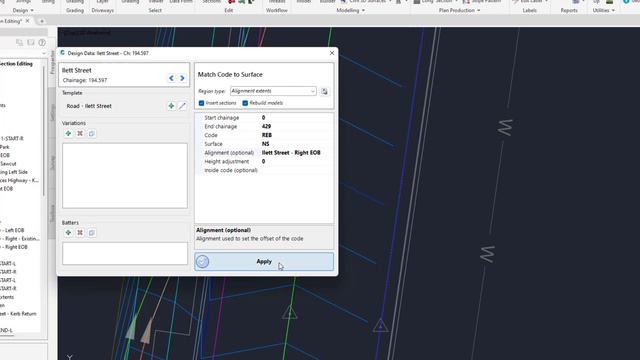Expand the Design ribbon group
This screenshot has width=640, height=360.
tap(23, 10)
